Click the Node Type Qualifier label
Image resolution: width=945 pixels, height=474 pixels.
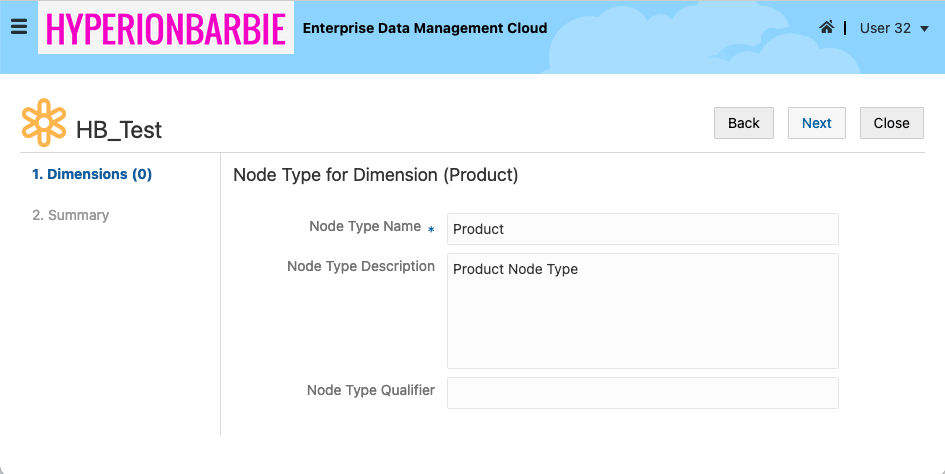point(370,390)
